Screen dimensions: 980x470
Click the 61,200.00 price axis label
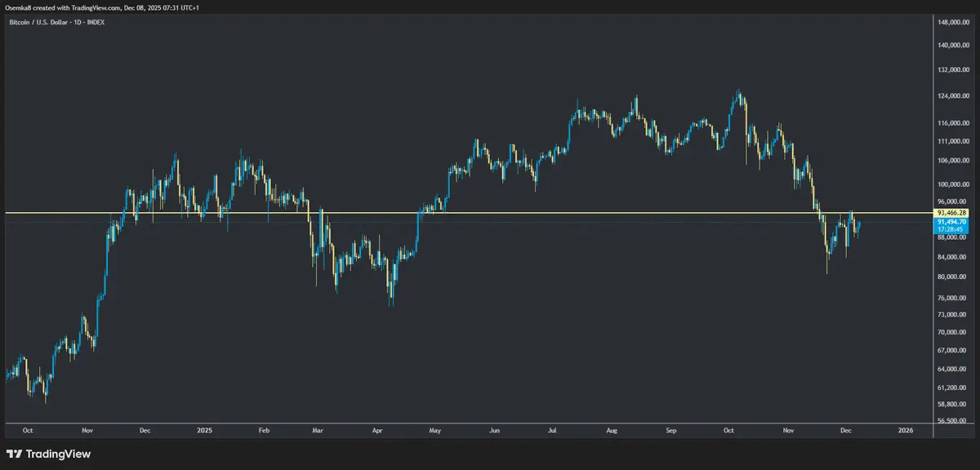tap(951, 388)
